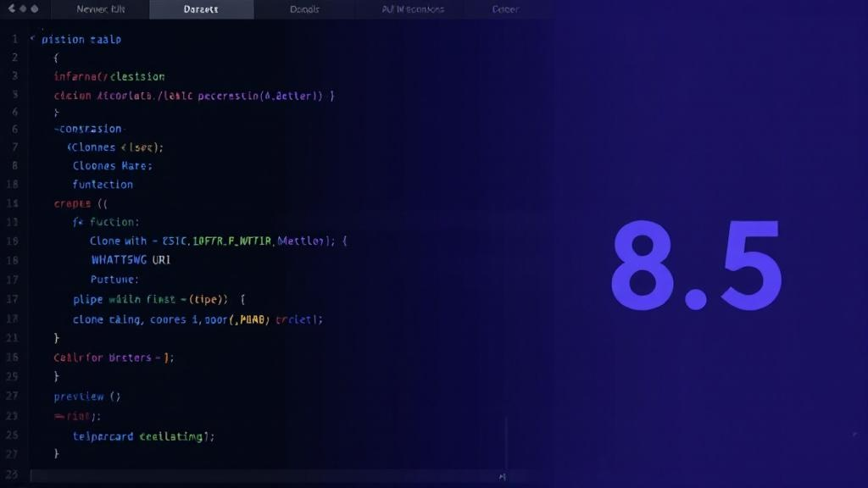Select the active "Darzett" tab
868x488 pixels.
click(x=201, y=9)
